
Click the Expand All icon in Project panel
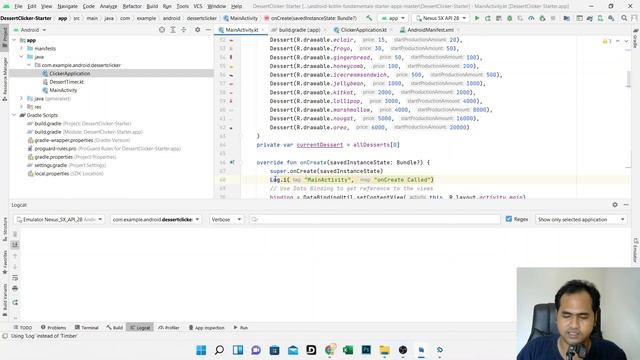173,30
